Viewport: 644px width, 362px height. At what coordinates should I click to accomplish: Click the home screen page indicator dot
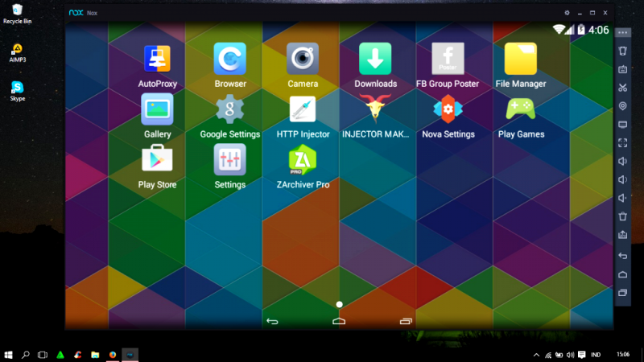click(x=339, y=304)
